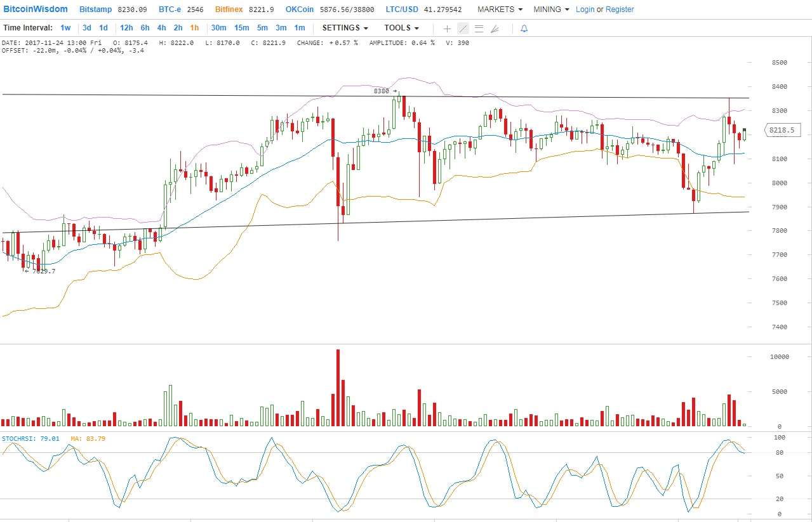The height and width of the screenshot is (522, 812).
Task: Open the SETTINGS dropdown
Action: pos(345,28)
